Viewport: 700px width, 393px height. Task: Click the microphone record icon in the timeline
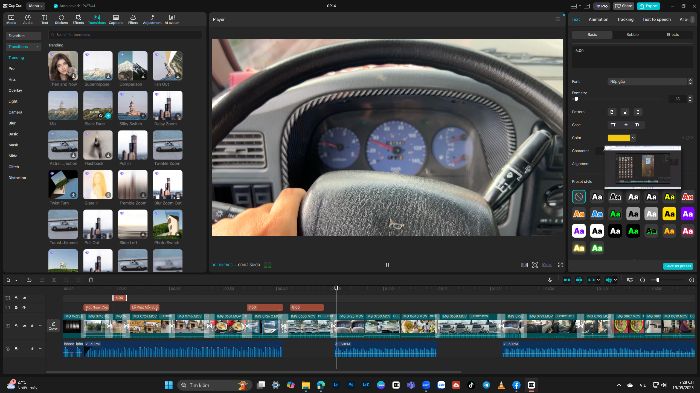[550, 280]
